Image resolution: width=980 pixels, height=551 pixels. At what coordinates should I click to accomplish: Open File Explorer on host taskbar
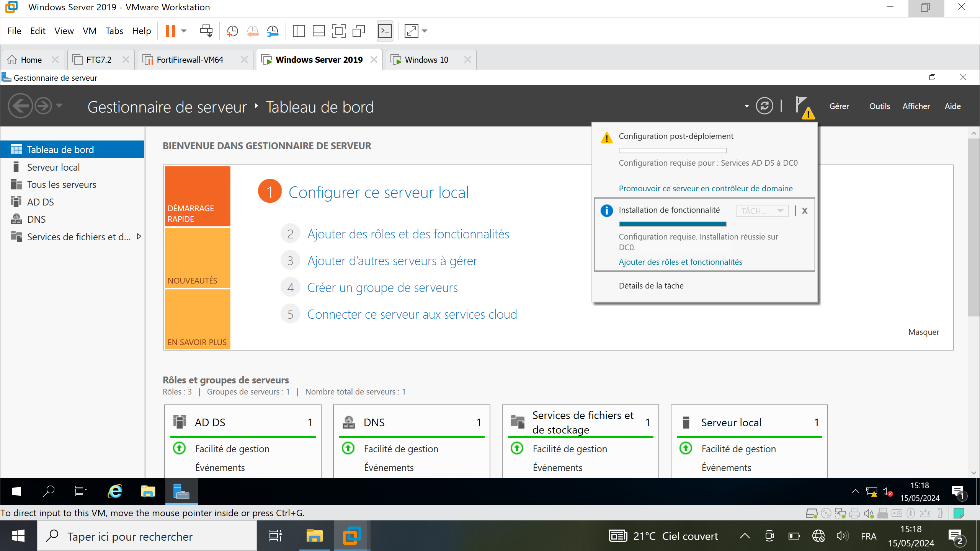(314, 536)
